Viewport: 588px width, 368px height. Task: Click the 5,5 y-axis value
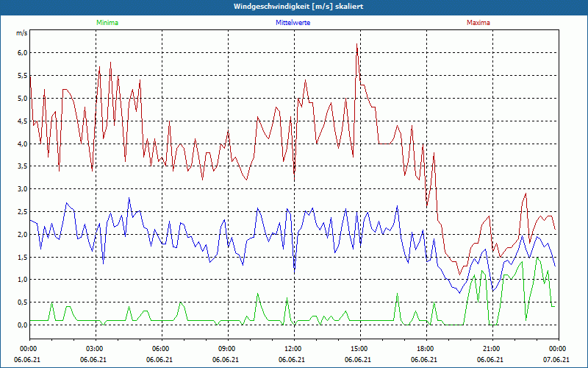click(x=23, y=76)
